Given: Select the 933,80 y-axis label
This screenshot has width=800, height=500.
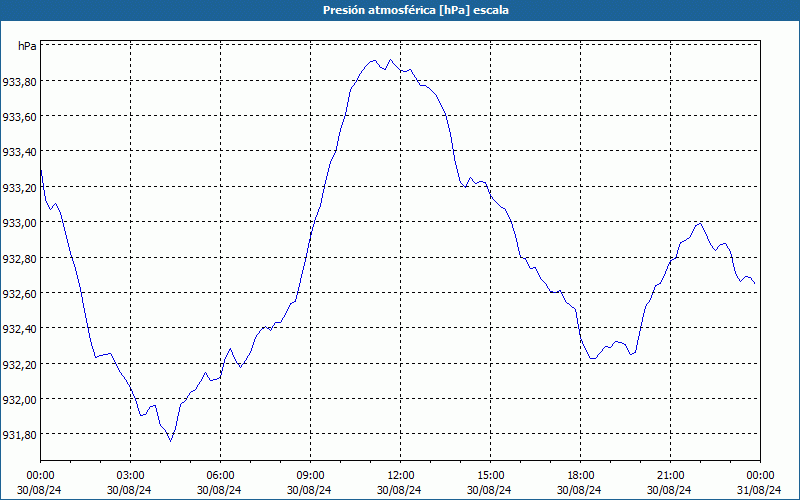Looking at the screenshot, I should [x=19, y=81].
